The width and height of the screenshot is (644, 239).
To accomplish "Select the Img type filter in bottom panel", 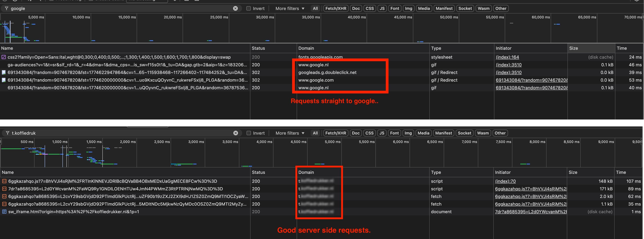I will 408,133.
